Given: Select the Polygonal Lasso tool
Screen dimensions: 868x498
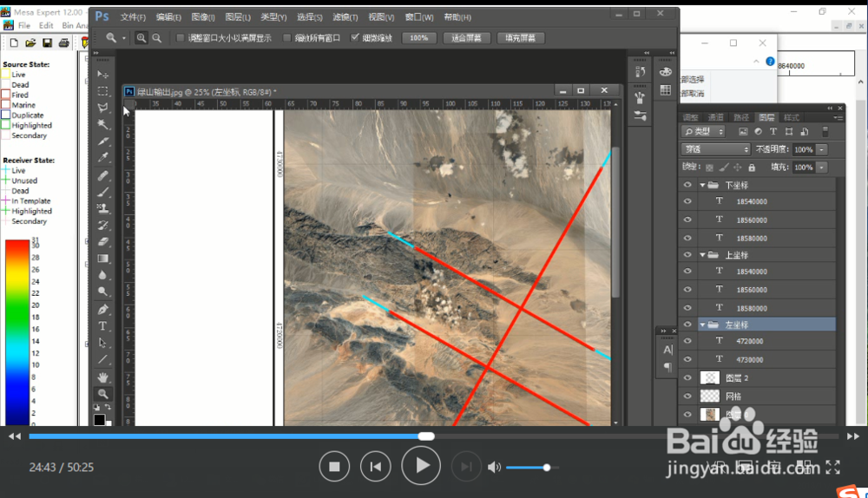Looking at the screenshot, I should [x=103, y=108].
